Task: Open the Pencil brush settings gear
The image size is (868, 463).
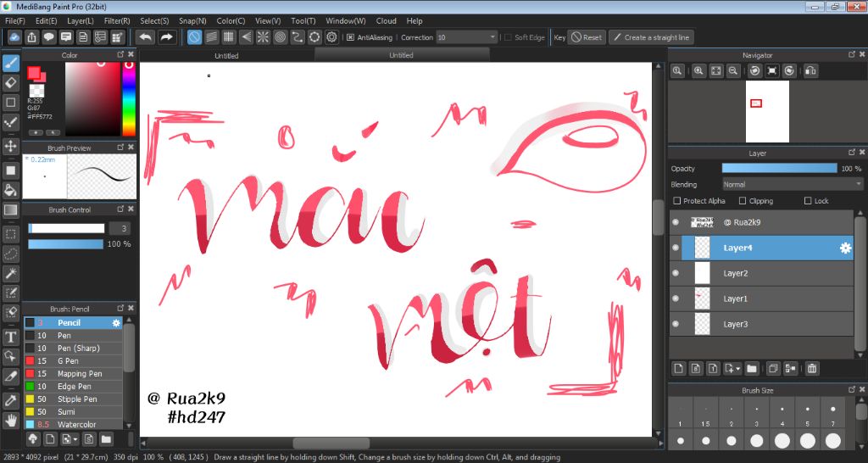Action: click(116, 322)
